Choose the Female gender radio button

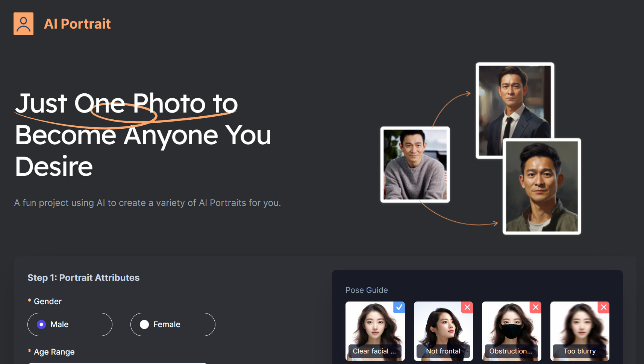[x=145, y=324]
